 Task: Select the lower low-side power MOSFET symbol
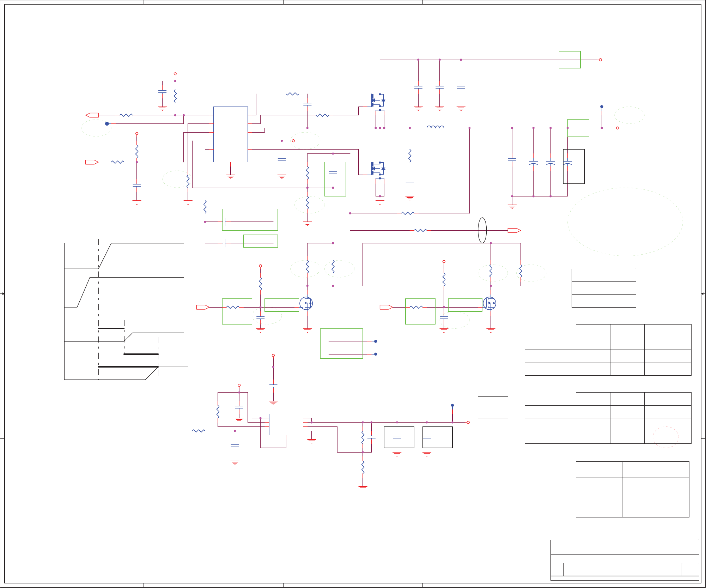click(377, 169)
